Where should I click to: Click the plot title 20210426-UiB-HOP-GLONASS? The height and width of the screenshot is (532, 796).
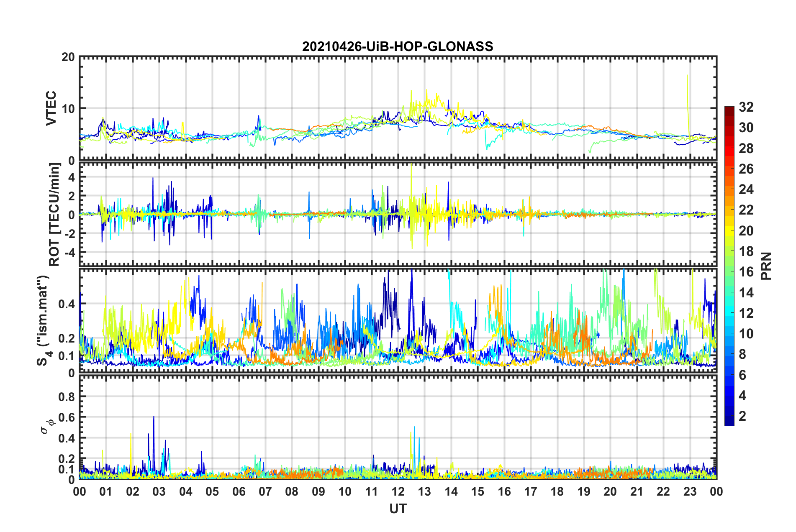click(x=398, y=46)
